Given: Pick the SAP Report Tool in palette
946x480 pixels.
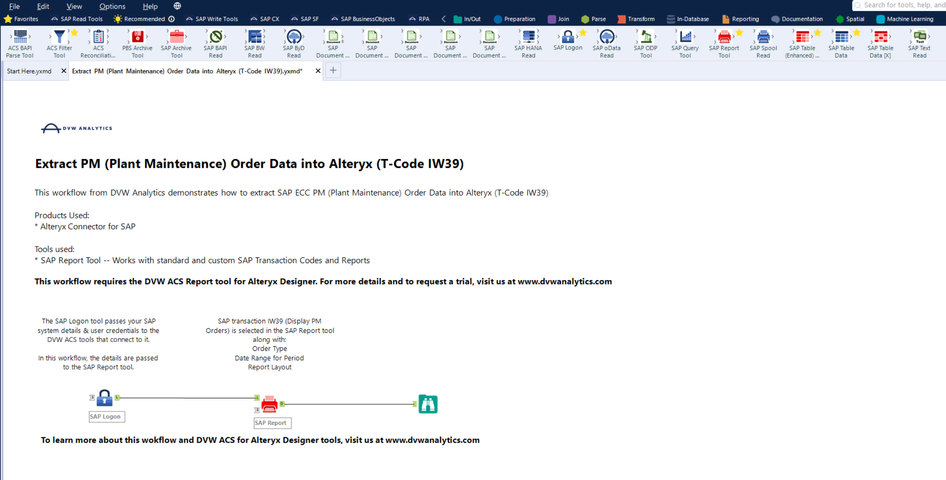Looking at the screenshot, I should point(724,36).
